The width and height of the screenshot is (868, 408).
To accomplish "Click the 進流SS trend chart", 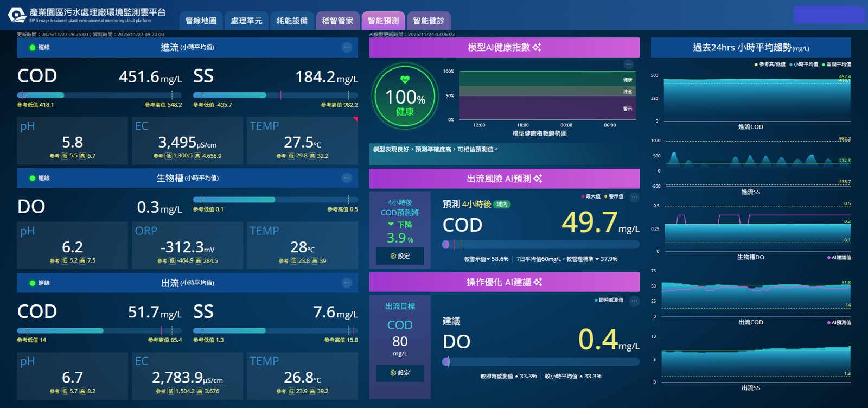I will coord(757,163).
